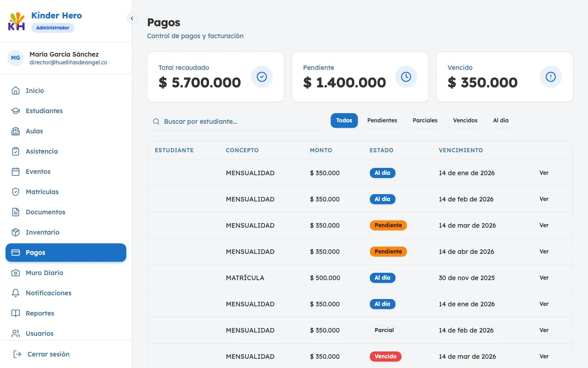
Task: Click the Eventos calendar icon
Action: click(x=16, y=172)
